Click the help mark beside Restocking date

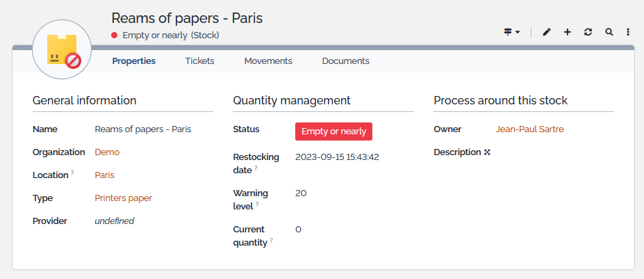pyautogui.click(x=256, y=168)
